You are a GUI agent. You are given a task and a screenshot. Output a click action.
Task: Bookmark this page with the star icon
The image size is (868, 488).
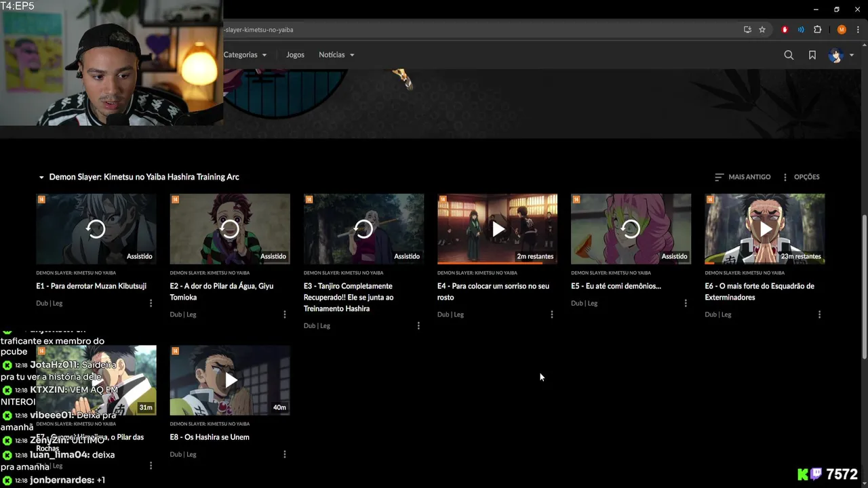tap(762, 30)
